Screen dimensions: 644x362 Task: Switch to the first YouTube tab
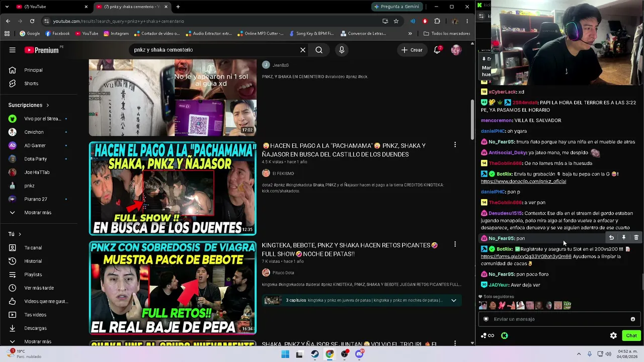pyautogui.click(x=52, y=7)
